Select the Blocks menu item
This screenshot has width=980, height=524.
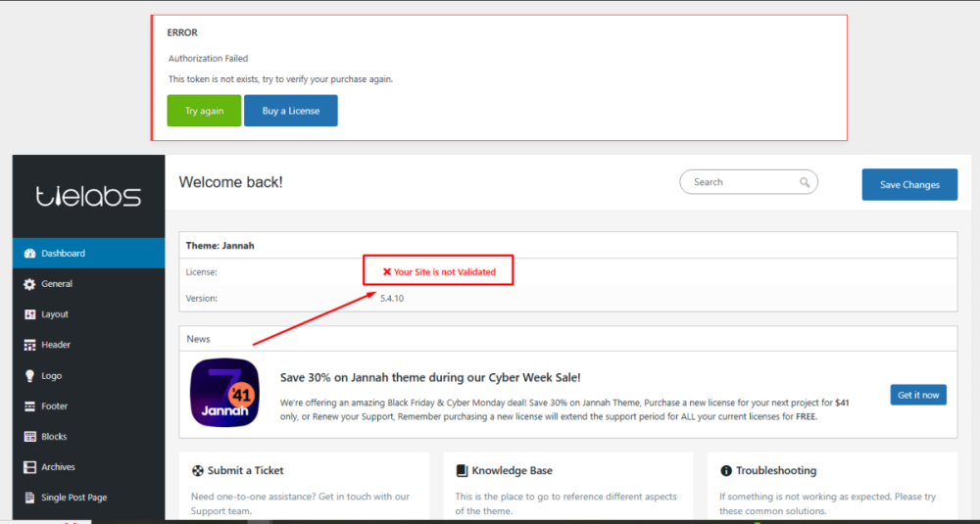pos(89,437)
